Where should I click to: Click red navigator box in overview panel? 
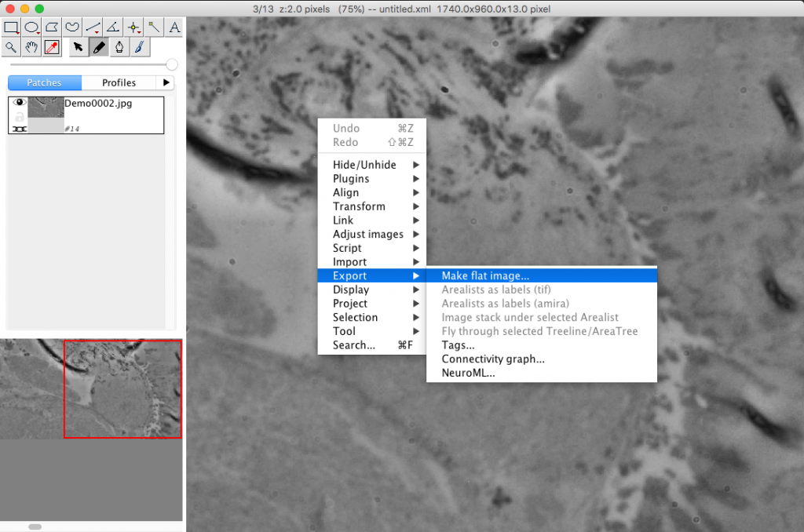click(x=122, y=389)
